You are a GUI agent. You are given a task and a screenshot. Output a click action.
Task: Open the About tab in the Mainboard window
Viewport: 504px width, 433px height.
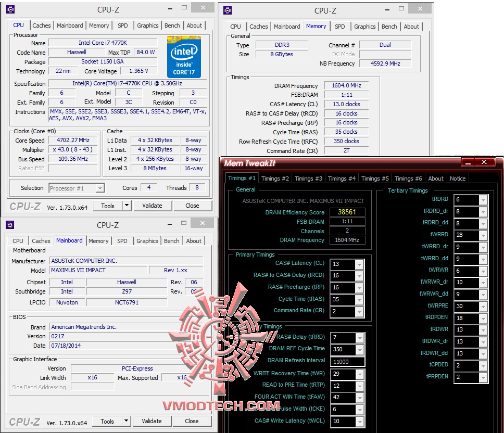[194, 241]
